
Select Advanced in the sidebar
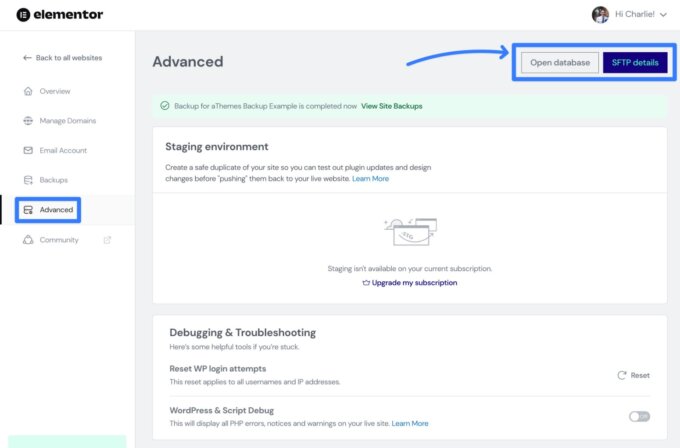[56, 210]
